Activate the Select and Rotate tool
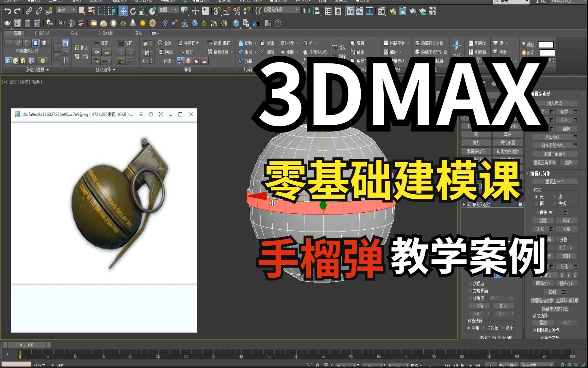The image size is (588, 368). 133,11
